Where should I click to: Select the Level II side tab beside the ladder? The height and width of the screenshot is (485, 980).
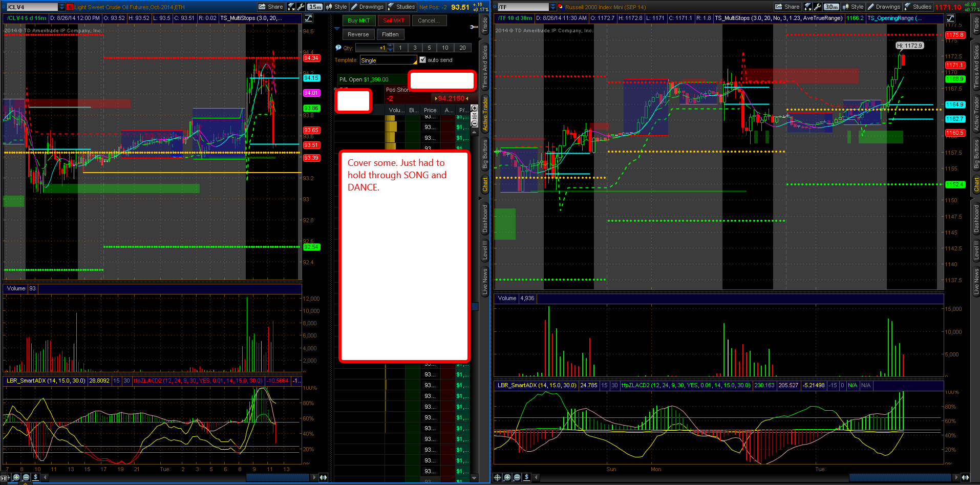point(485,250)
